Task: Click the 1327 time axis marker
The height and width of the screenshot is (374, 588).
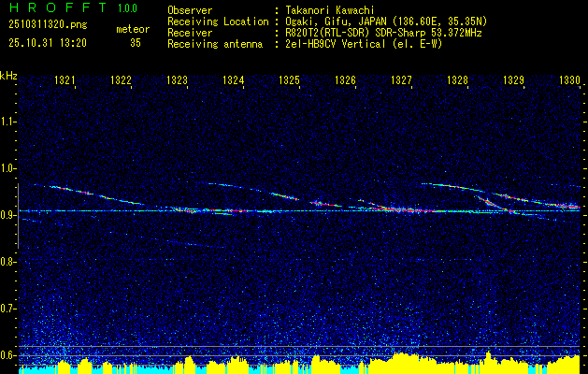Action: tap(402, 79)
